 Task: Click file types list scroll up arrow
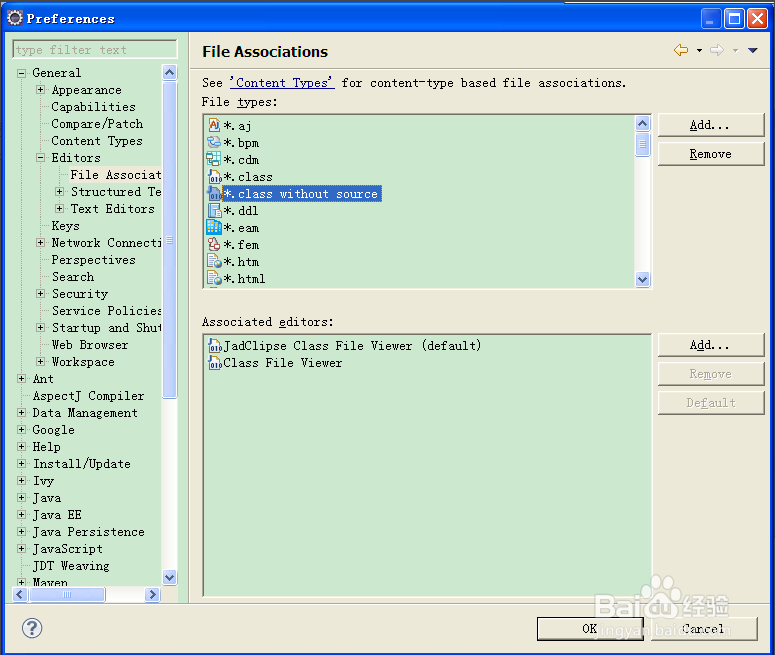pos(643,123)
